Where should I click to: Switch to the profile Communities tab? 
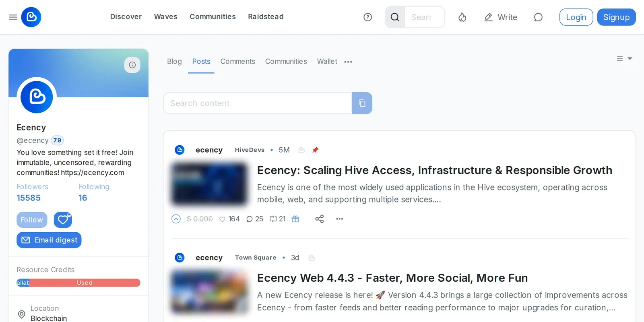(x=286, y=62)
